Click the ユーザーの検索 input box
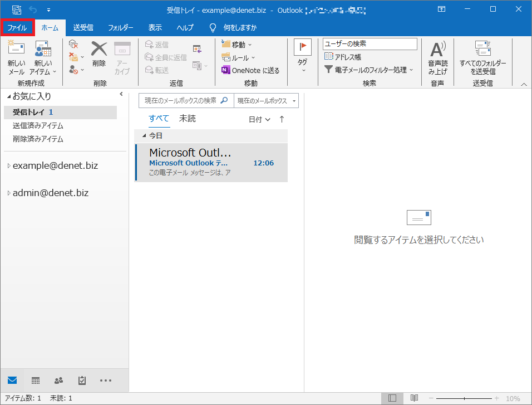The height and width of the screenshot is (405, 532). coord(370,44)
